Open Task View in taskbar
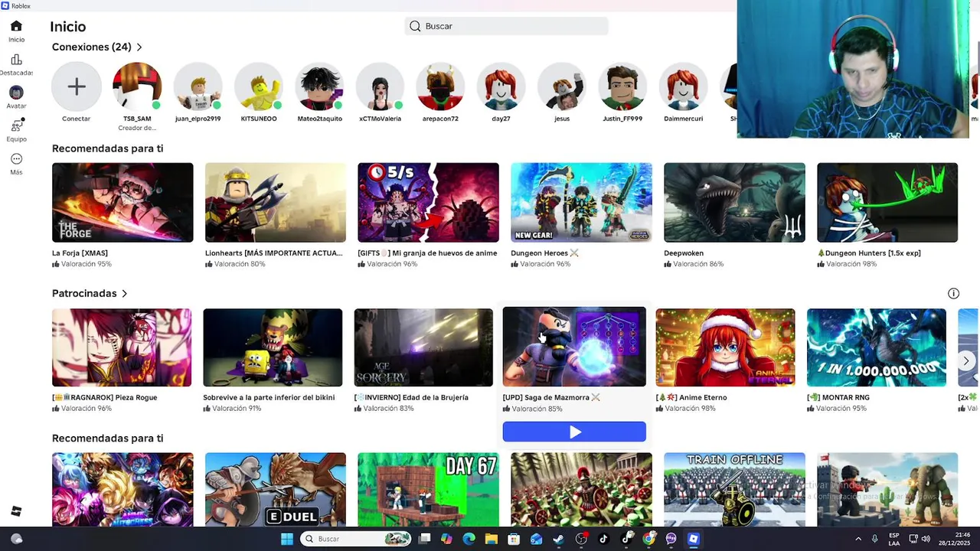This screenshot has height=551, width=980. 425,539
